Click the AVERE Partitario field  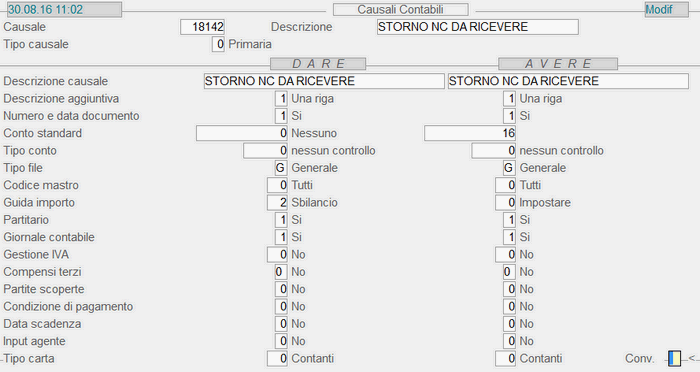tap(509, 220)
